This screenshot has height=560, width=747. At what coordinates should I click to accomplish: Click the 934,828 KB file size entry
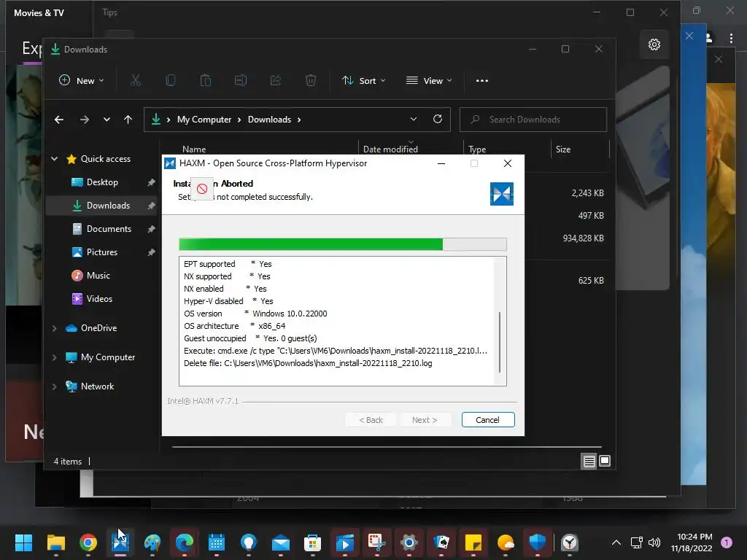[583, 238]
